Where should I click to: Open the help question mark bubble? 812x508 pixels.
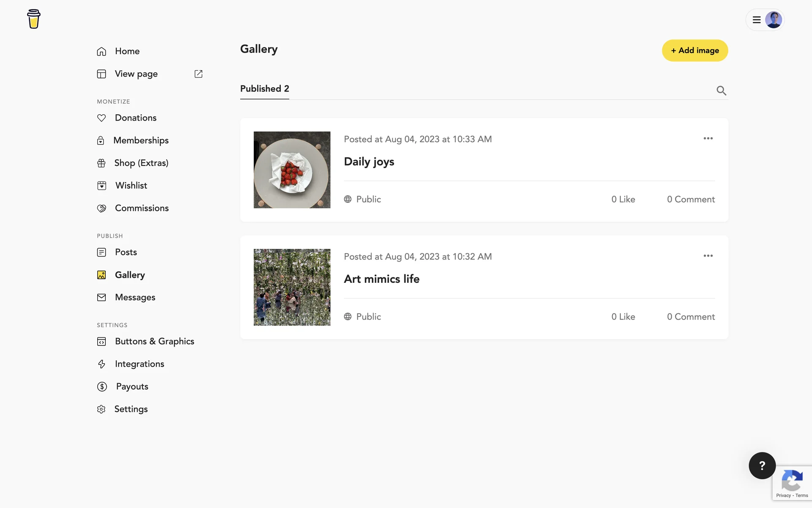tap(762, 466)
